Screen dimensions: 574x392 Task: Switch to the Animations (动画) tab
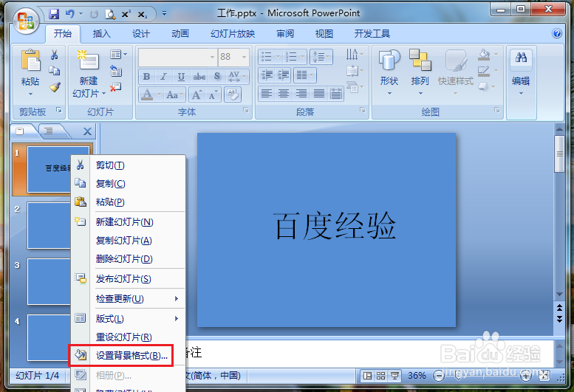point(180,34)
